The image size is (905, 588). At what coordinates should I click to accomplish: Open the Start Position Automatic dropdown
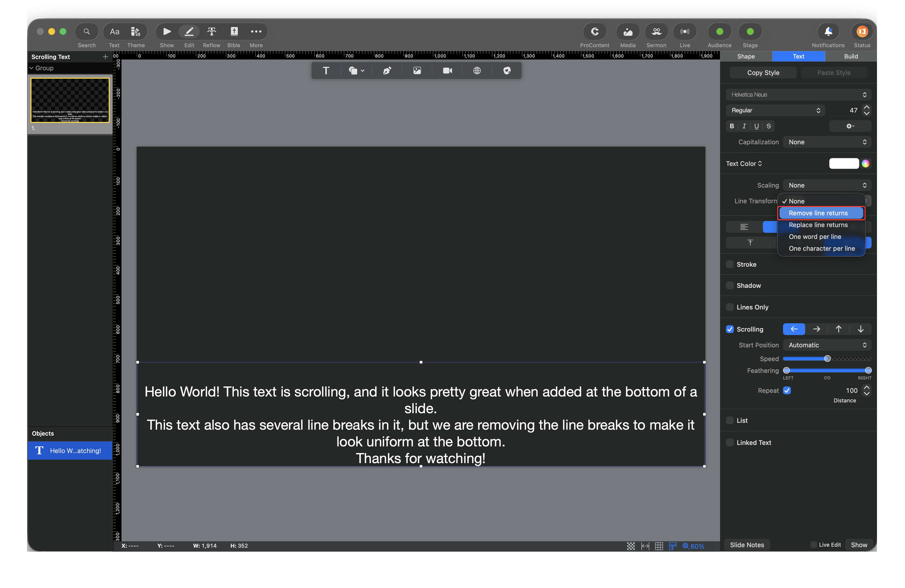coord(827,345)
